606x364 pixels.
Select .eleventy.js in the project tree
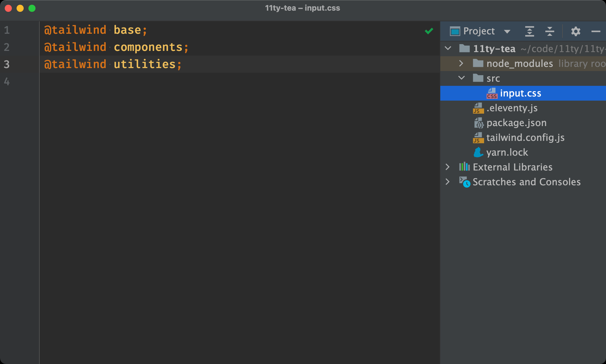[x=512, y=108]
